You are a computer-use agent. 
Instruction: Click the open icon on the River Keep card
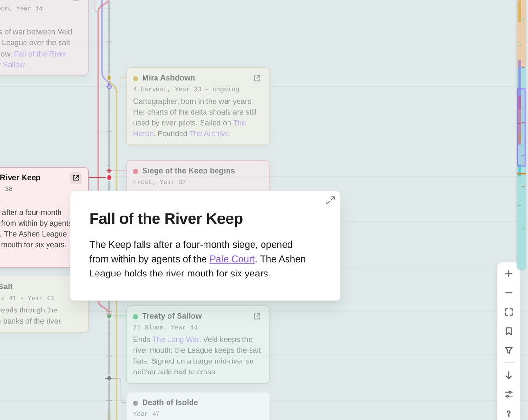tap(76, 178)
